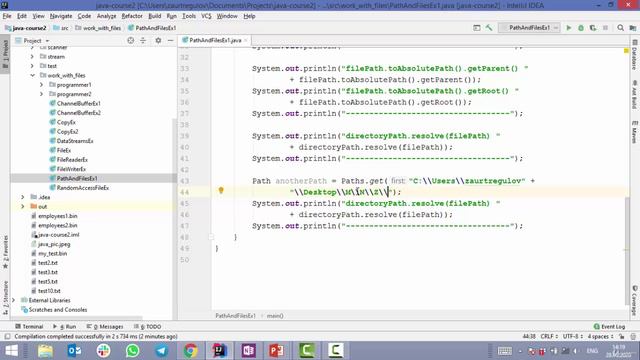640x360 pixels.
Task: Open the VCS menu
Action: (x=206, y=16)
